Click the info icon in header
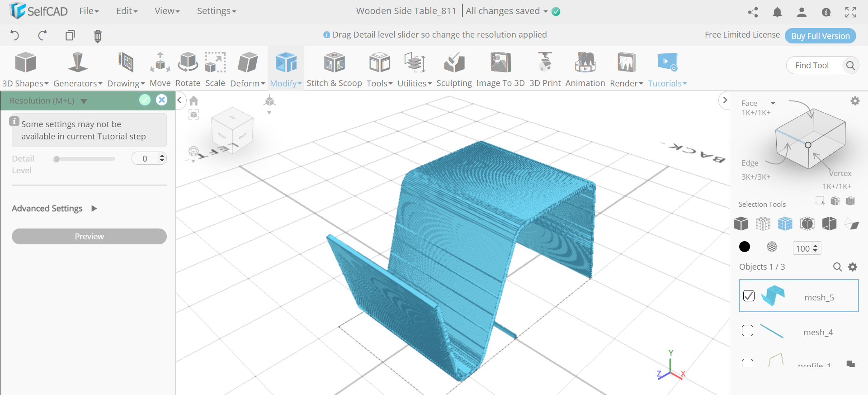Screen dimensions: 868x395 (x=826, y=12)
